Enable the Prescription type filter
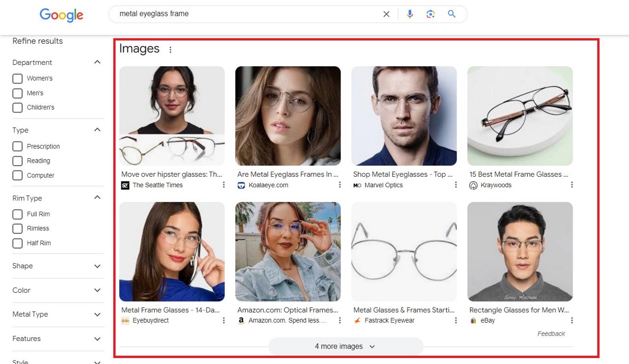The width and height of the screenshot is (629, 364). coord(18,146)
